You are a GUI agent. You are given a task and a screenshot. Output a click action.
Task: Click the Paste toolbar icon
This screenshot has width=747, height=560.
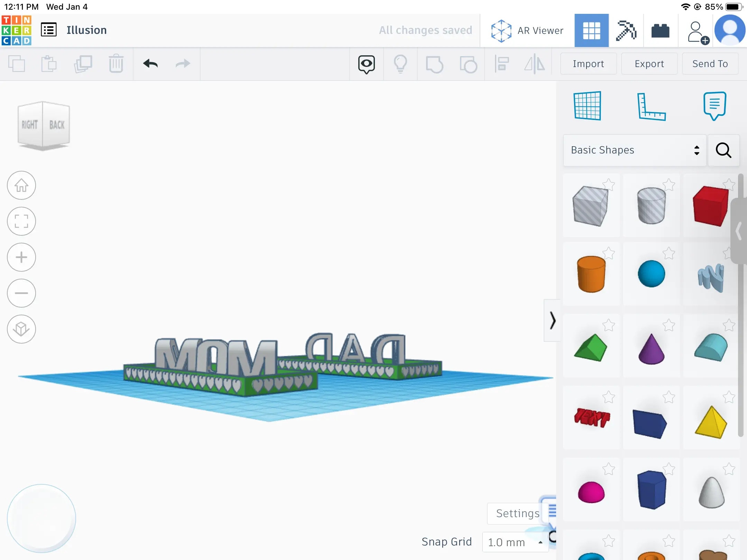click(49, 64)
